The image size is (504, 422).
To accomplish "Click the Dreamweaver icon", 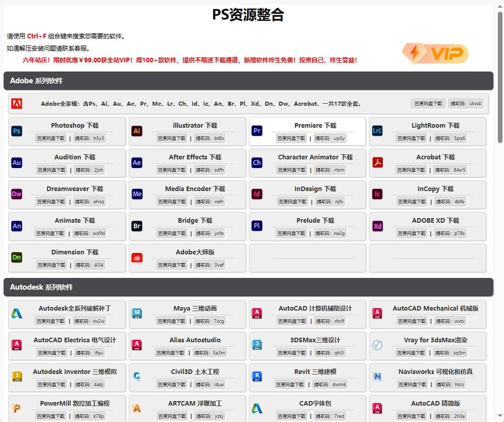I will pos(17,194).
